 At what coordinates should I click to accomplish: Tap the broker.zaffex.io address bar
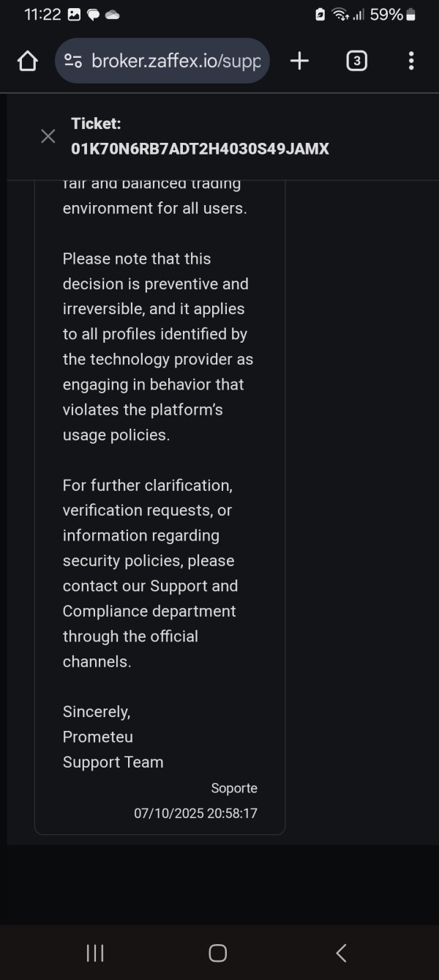pyautogui.click(x=176, y=61)
